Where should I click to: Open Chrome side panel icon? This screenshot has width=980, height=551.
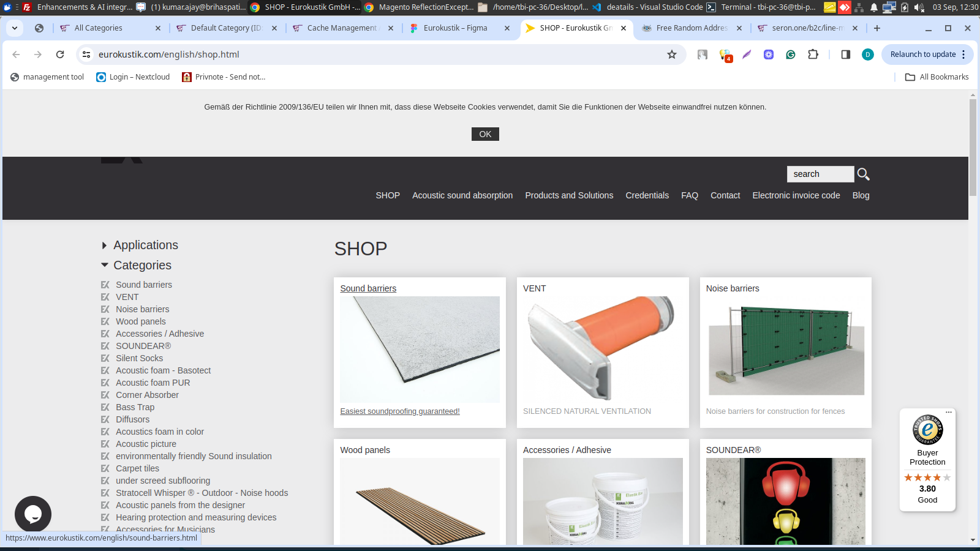click(846, 54)
